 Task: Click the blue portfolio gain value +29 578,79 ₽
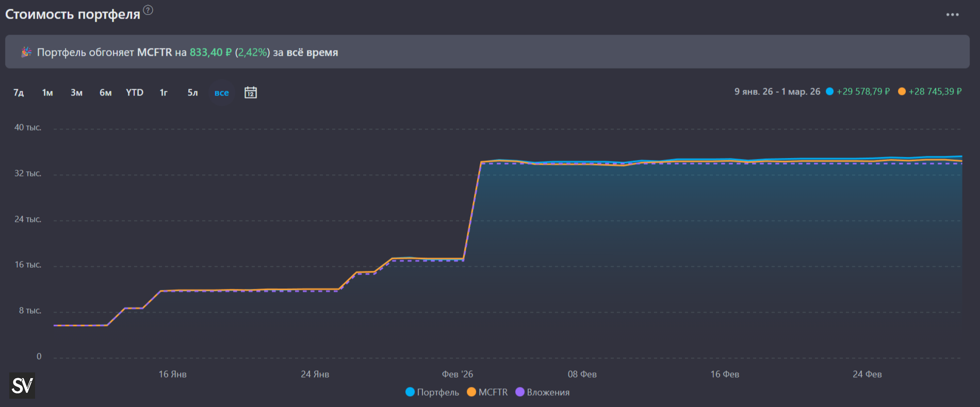point(862,91)
